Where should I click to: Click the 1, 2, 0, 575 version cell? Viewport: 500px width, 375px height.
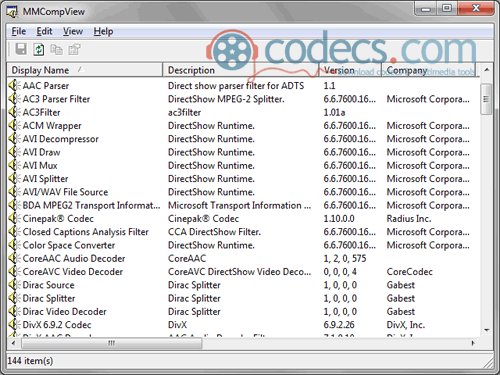pos(345,258)
